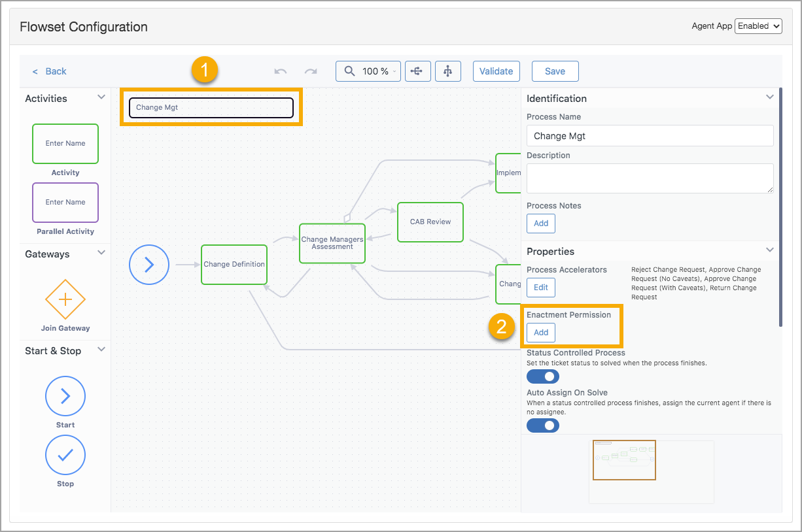Click the start node on canvas

149,265
